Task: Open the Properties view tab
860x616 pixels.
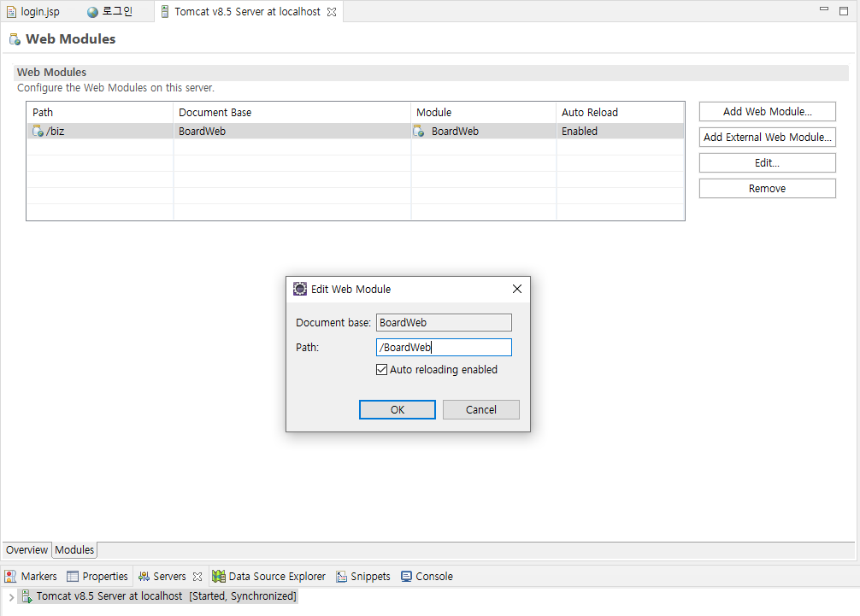Action: 97,576
